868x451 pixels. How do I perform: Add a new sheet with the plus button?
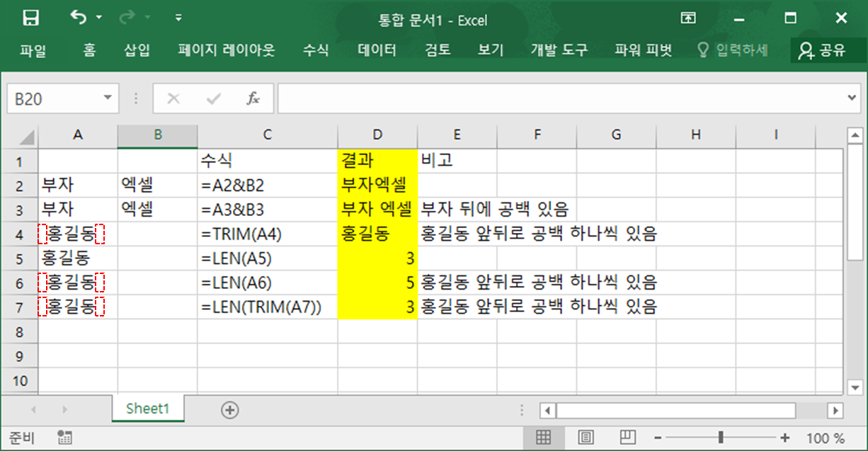[x=229, y=409]
